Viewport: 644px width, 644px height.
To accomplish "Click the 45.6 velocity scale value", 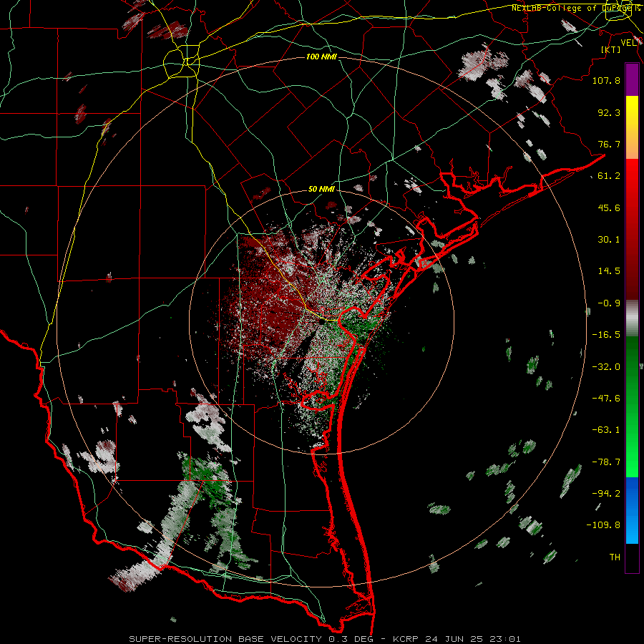I will tap(609, 208).
